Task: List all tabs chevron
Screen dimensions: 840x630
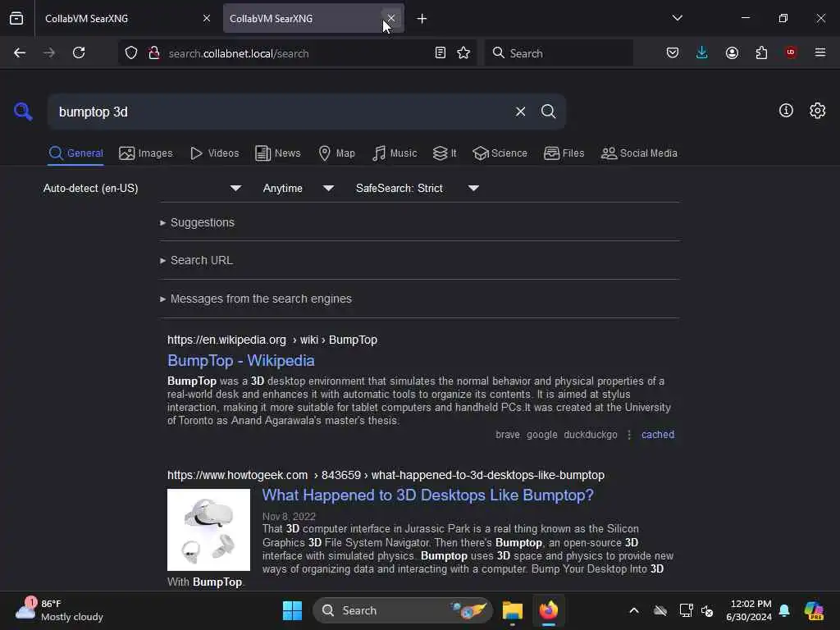Action: [x=677, y=18]
